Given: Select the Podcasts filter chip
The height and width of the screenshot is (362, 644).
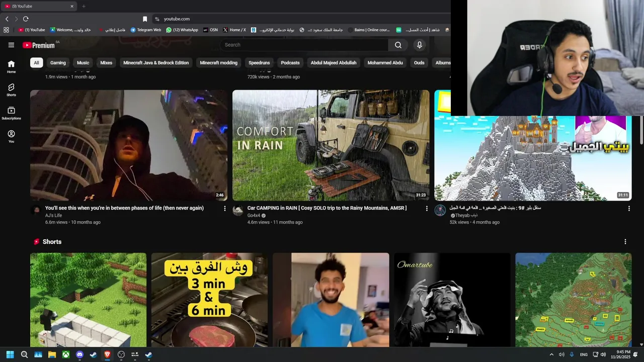Looking at the screenshot, I should pos(290,63).
